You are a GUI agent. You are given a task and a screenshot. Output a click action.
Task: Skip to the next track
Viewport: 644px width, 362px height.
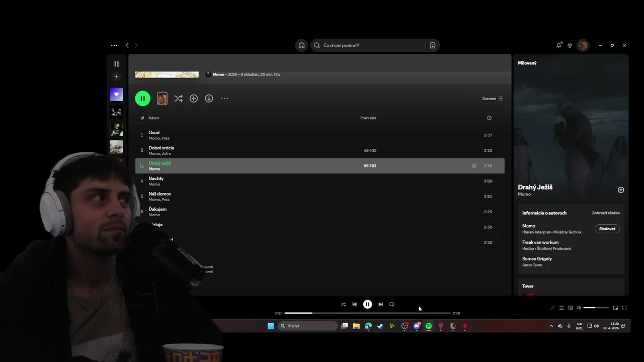[380, 304]
